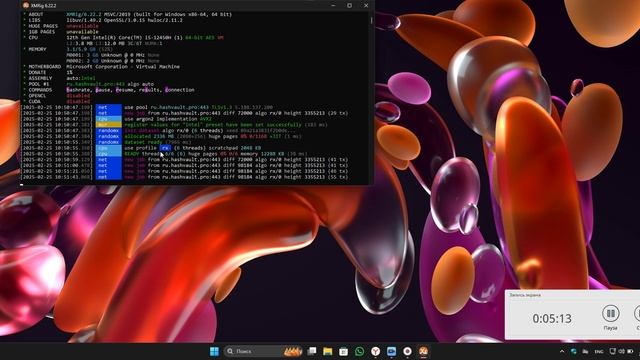Screen dimensions: 640x360
Task: Click the 'LIBS' line in XMRig console
Action: [x=103, y=20]
